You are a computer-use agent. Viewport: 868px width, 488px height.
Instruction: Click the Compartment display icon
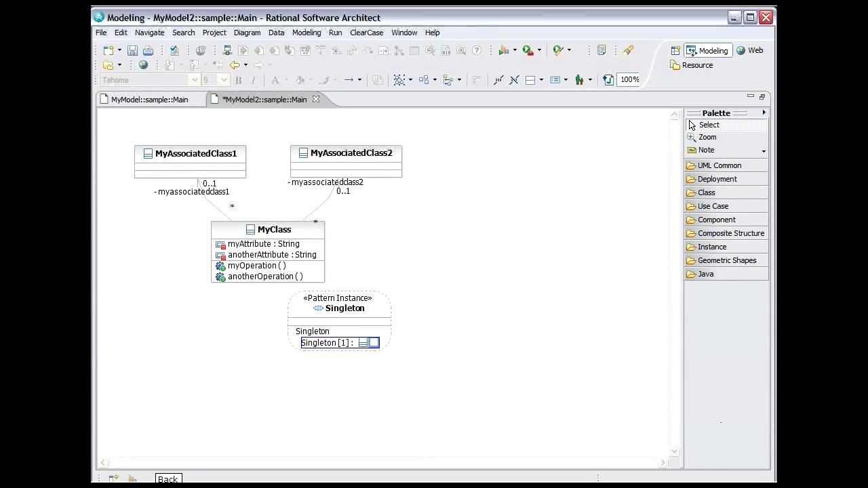[530, 80]
